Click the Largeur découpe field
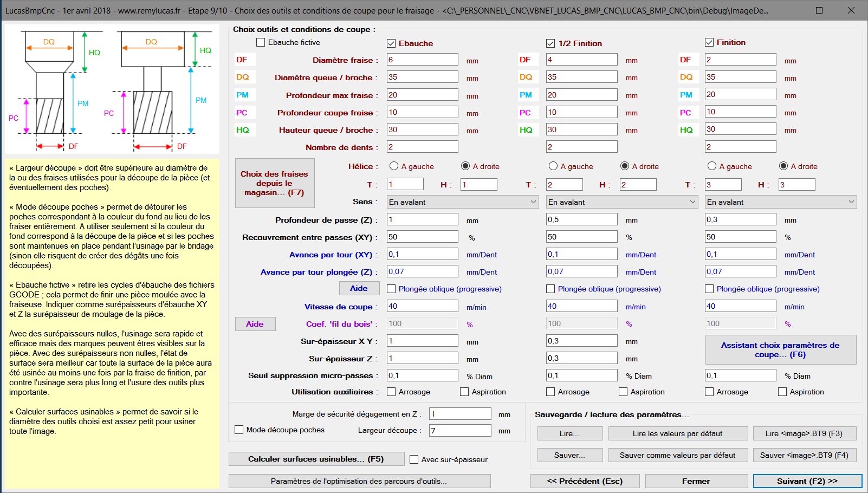Viewport: 868px width, 493px height. (x=460, y=430)
